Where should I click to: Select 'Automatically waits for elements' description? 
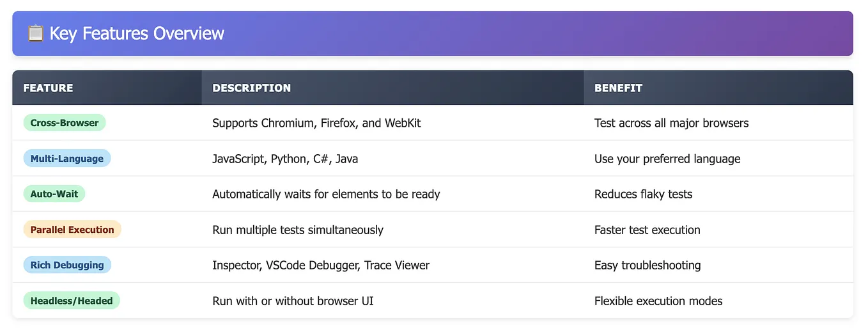coord(326,194)
